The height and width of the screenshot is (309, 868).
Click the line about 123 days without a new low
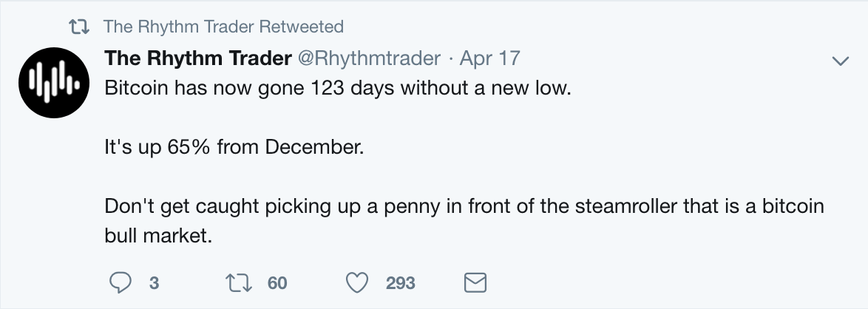pos(338,88)
